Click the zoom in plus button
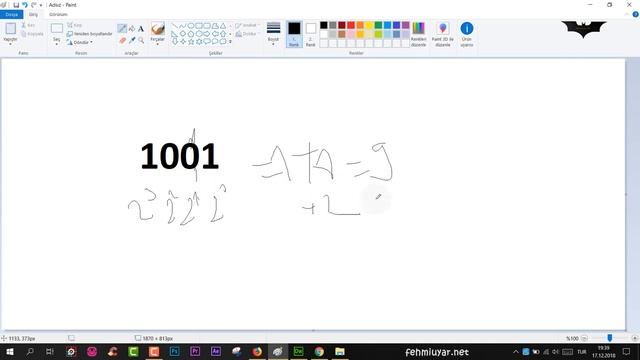 [x=634, y=338]
